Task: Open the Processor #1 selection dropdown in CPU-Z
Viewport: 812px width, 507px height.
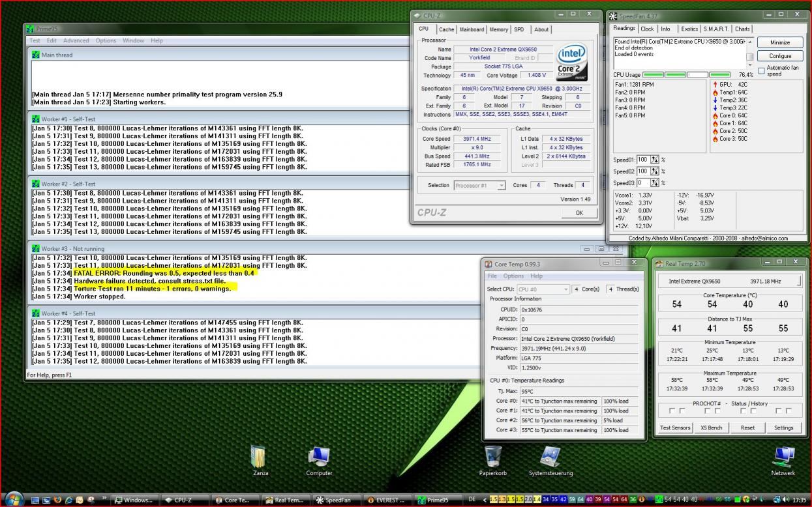Action: pyautogui.click(x=479, y=185)
